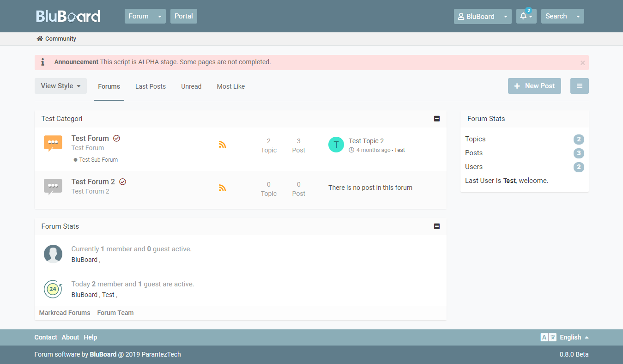Click the check mark icon beside Test Forum 2
The image size is (623, 364).
(x=123, y=182)
